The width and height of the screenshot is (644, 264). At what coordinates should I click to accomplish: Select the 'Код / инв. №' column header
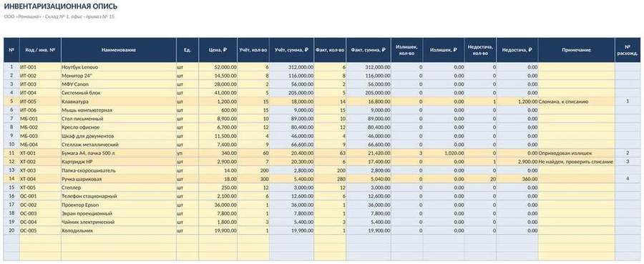pyautogui.click(x=40, y=49)
